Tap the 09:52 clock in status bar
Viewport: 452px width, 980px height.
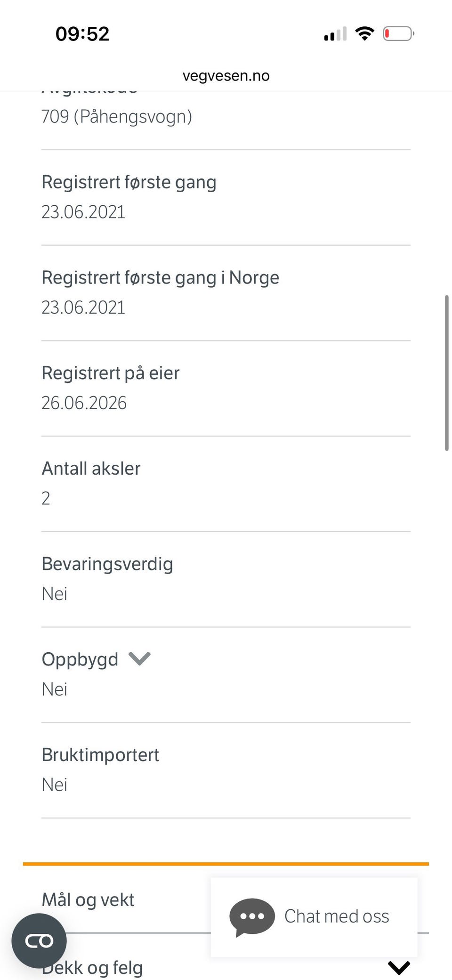[x=82, y=34]
